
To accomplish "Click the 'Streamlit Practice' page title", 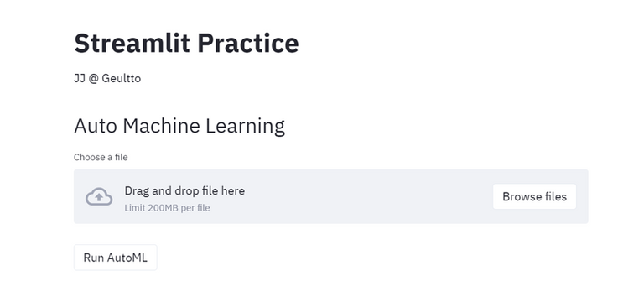I will (186, 43).
